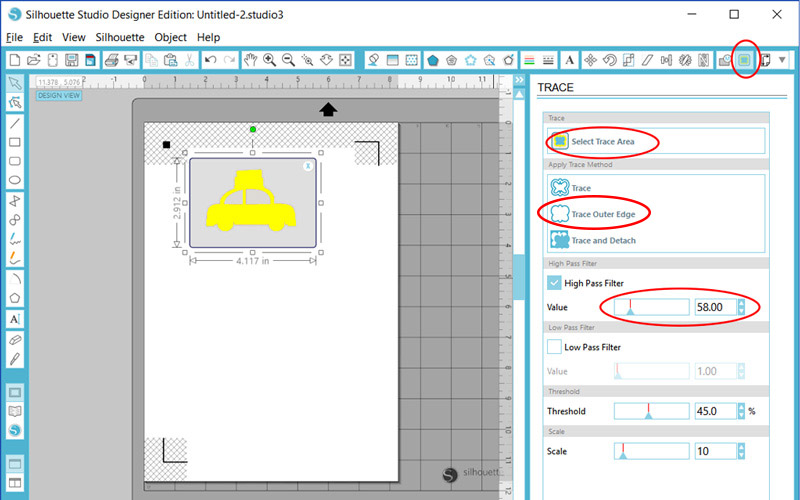Open the Edit menu
This screenshot has height=500, width=800.
[x=42, y=37]
